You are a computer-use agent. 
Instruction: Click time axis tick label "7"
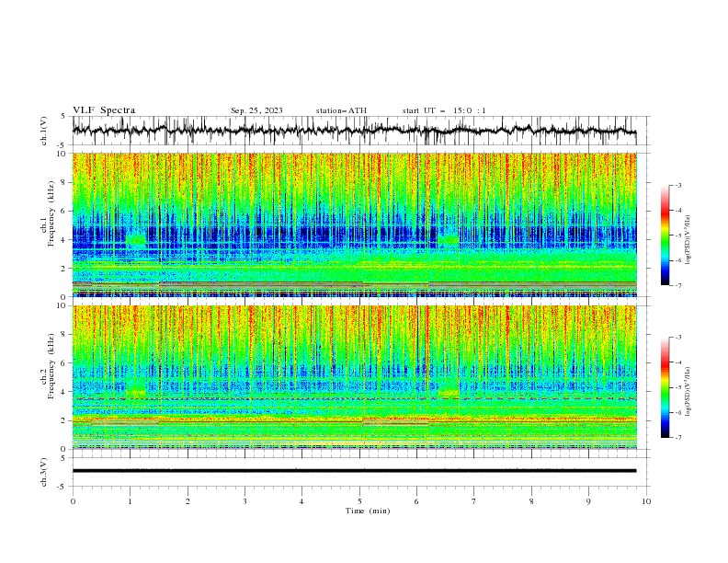(474, 501)
